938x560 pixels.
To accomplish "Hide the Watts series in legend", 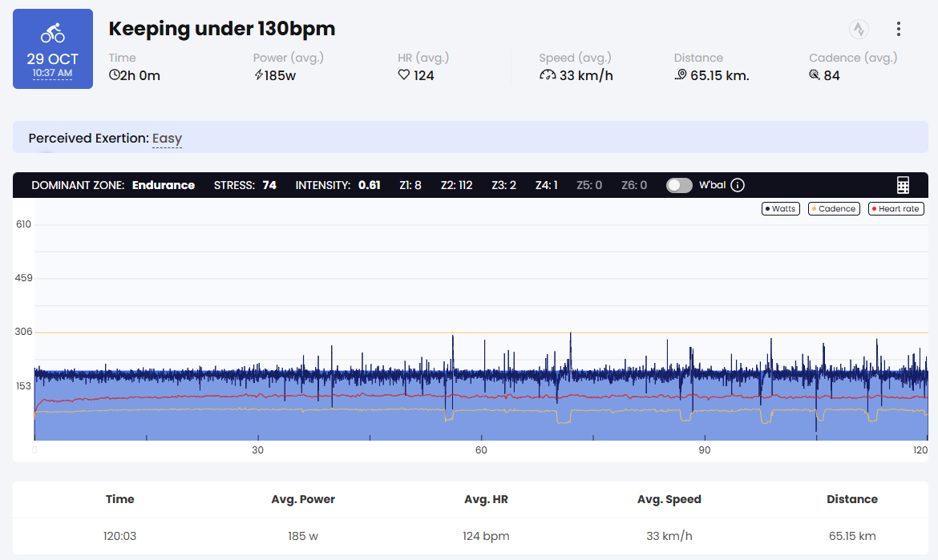I will pos(780,209).
